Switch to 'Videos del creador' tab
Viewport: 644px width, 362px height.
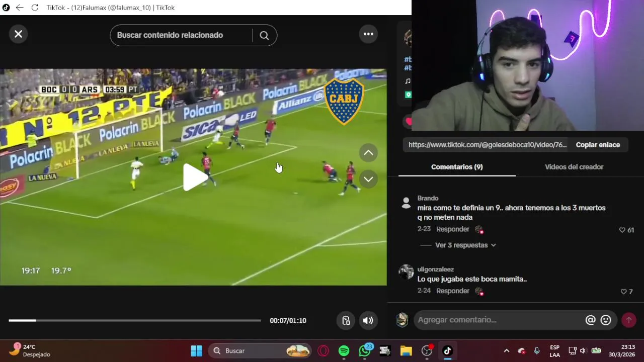click(x=574, y=167)
